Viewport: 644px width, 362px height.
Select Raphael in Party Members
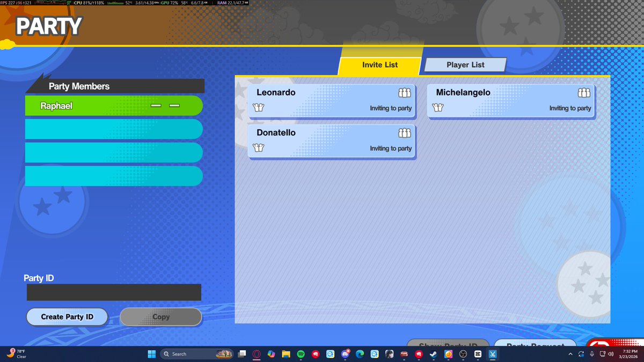point(114,106)
